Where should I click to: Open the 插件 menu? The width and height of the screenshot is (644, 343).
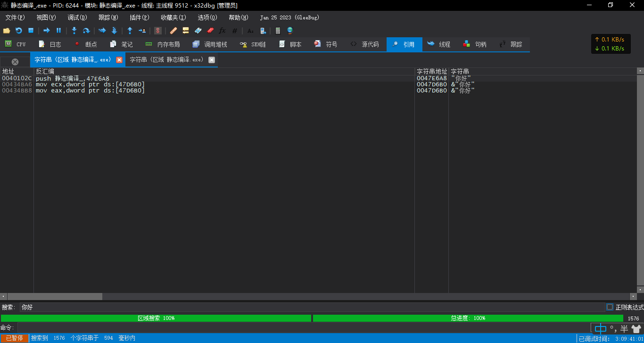tap(140, 17)
